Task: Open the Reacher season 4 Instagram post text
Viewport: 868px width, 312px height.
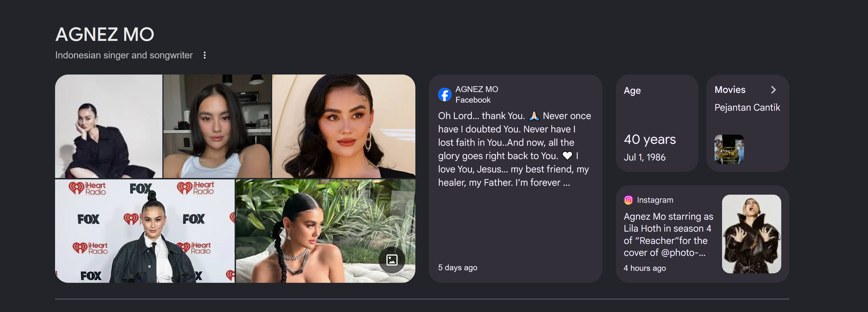Action: pyautogui.click(x=668, y=234)
